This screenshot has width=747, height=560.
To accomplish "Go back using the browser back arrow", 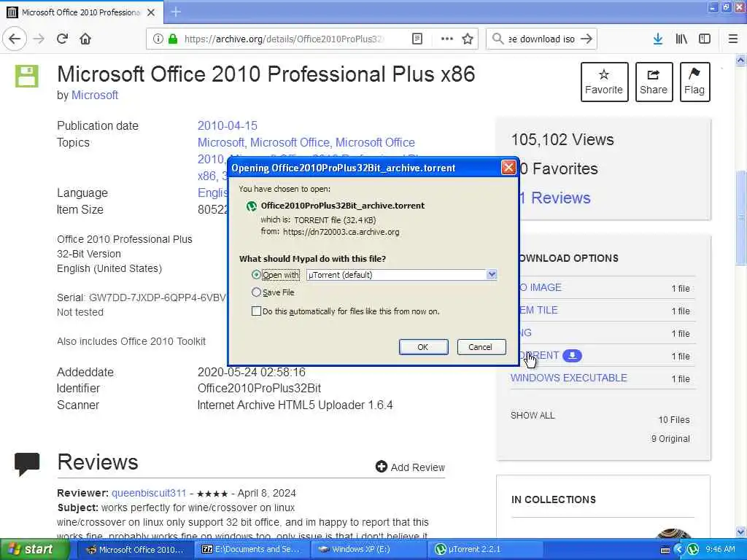I will pyautogui.click(x=15, y=39).
